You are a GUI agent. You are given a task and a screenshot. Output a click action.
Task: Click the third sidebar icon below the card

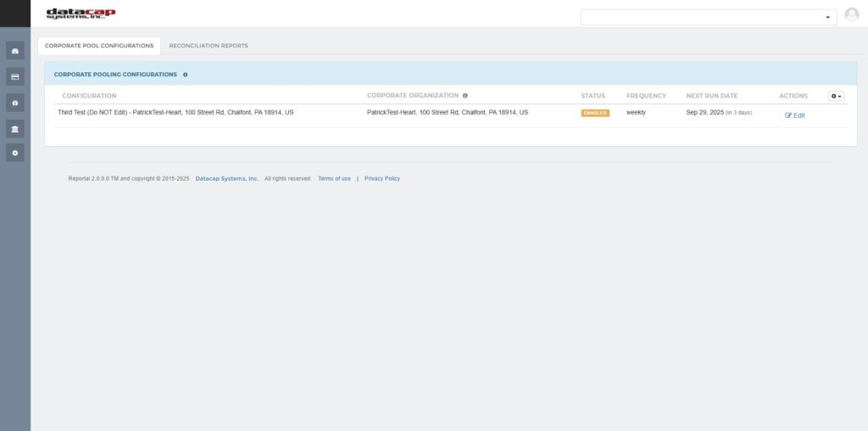14,102
